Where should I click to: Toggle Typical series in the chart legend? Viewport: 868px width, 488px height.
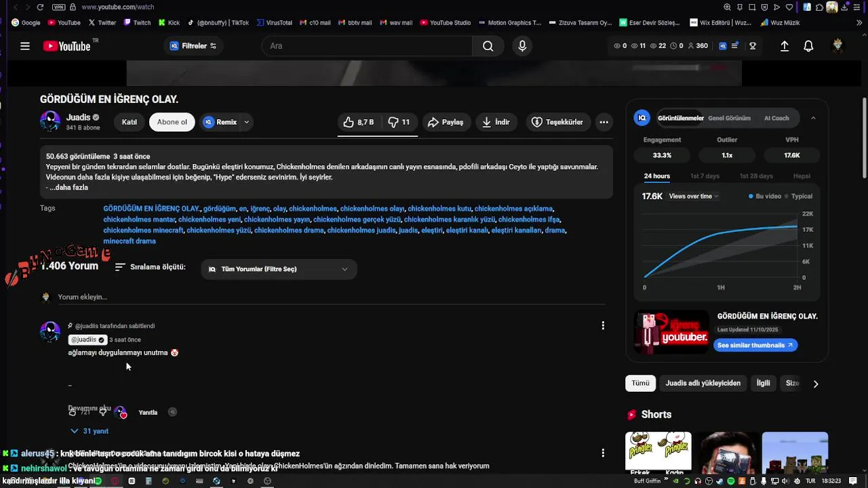pyautogui.click(x=798, y=196)
